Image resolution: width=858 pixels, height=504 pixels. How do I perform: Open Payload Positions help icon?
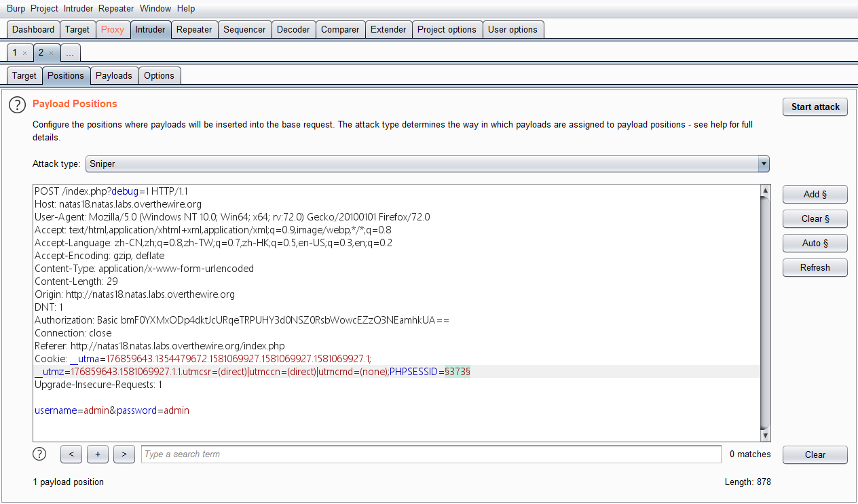pos(17,104)
